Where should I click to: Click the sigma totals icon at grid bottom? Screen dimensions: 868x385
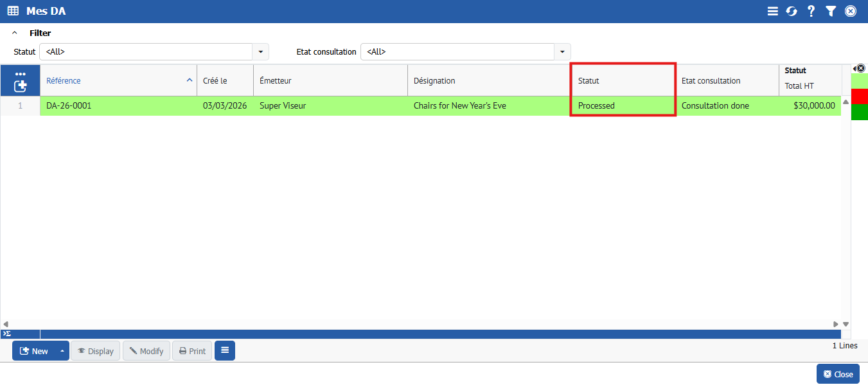tap(6, 334)
